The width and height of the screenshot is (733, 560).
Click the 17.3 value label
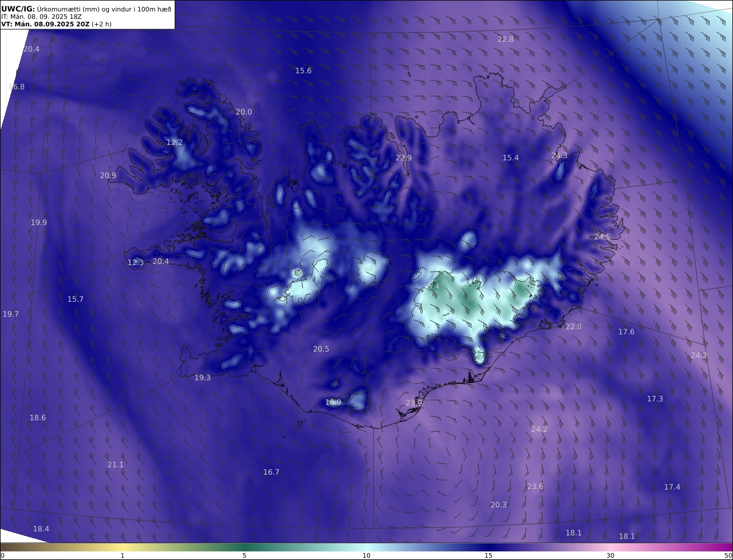pos(655,399)
